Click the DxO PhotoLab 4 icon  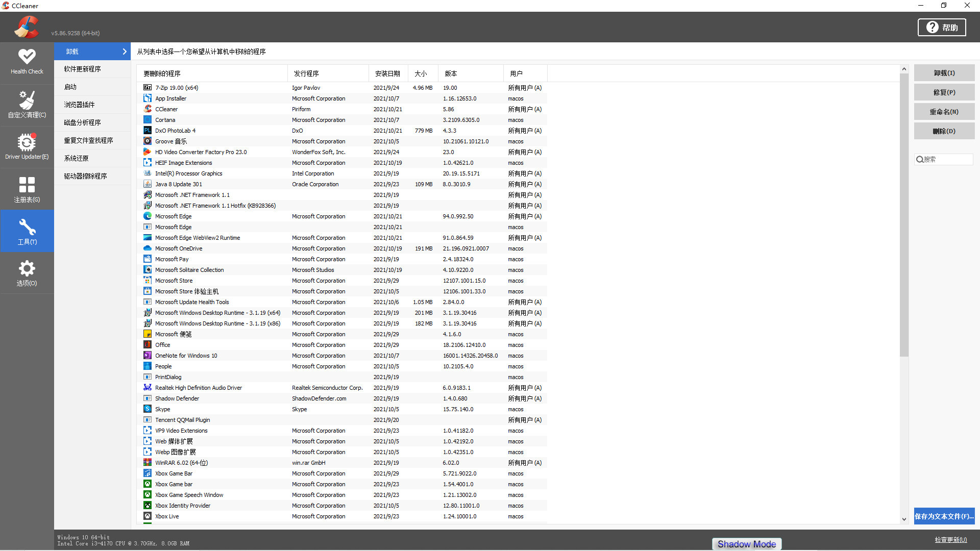coord(148,131)
